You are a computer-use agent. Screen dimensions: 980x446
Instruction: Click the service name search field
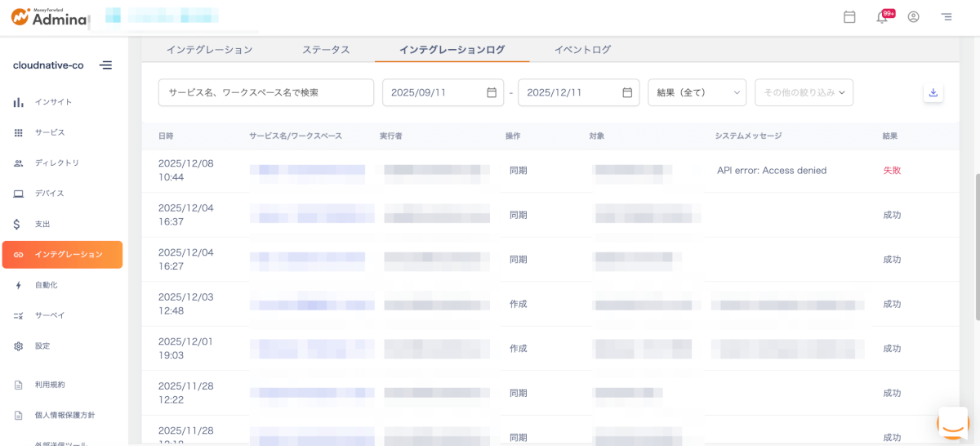point(265,93)
